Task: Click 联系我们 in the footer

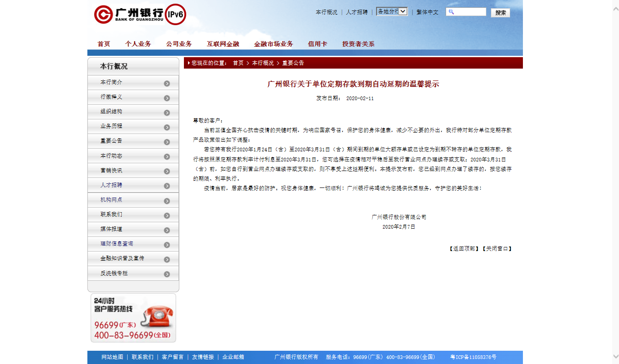Action: [143, 357]
